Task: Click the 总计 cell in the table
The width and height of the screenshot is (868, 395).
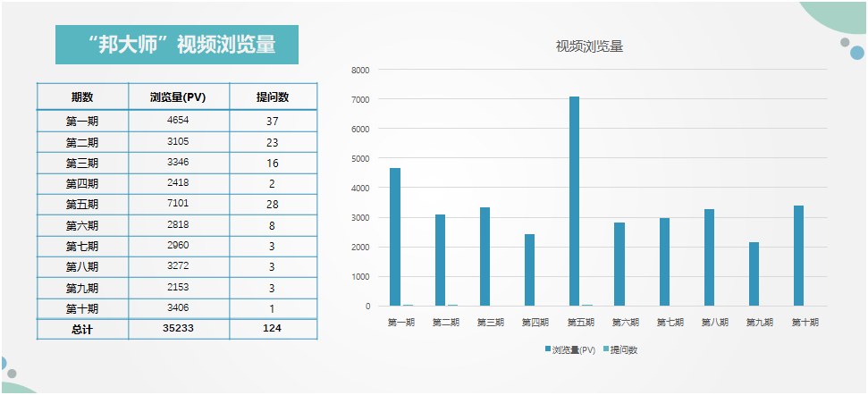Action: [x=82, y=329]
